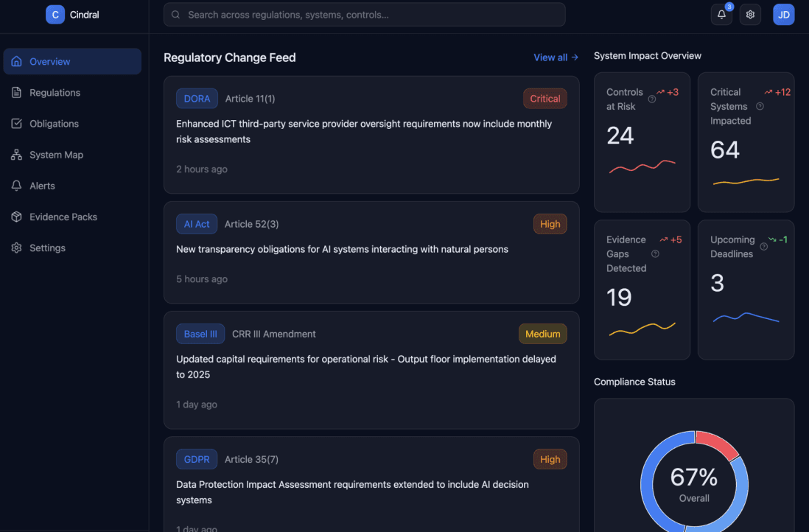Click the search across regulations input field
The image size is (809, 532).
364,14
